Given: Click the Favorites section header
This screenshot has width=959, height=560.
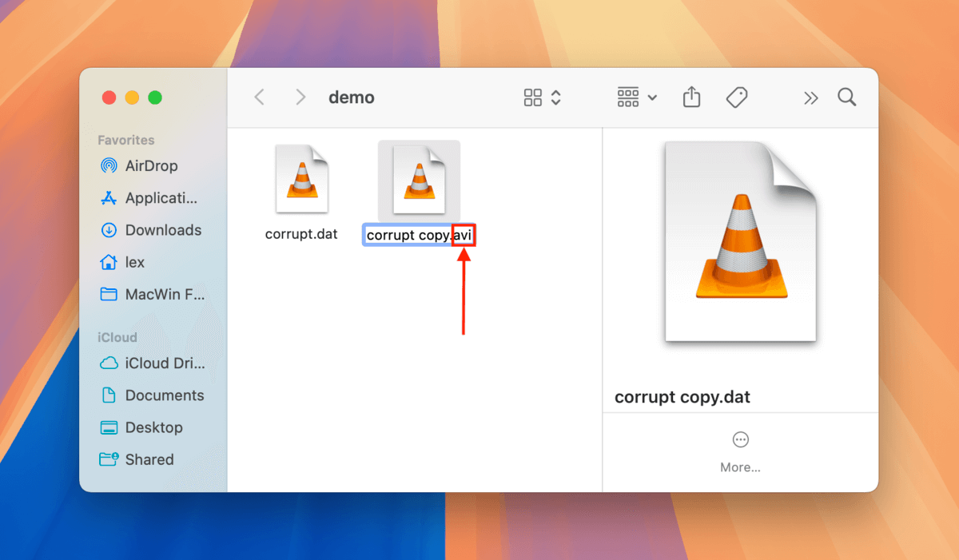Looking at the screenshot, I should (126, 140).
